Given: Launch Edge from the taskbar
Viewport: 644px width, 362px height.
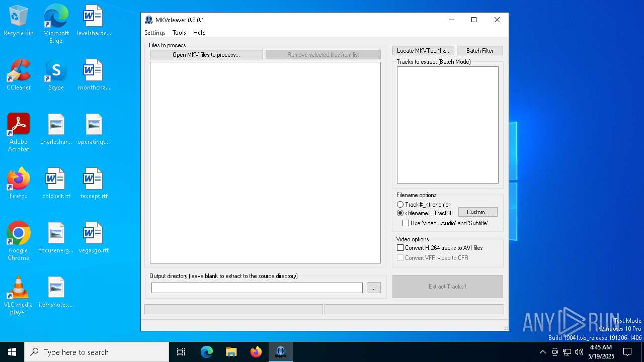Looking at the screenshot, I should click(x=207, y=352).
